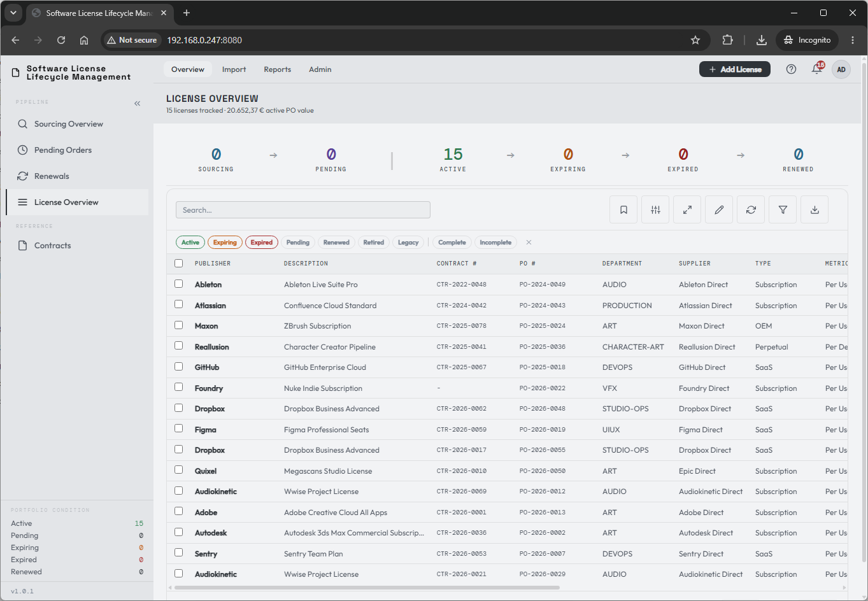Screen dimensions: 868x601
Task: Switch to the Admin tab
Action: [320, 69]
